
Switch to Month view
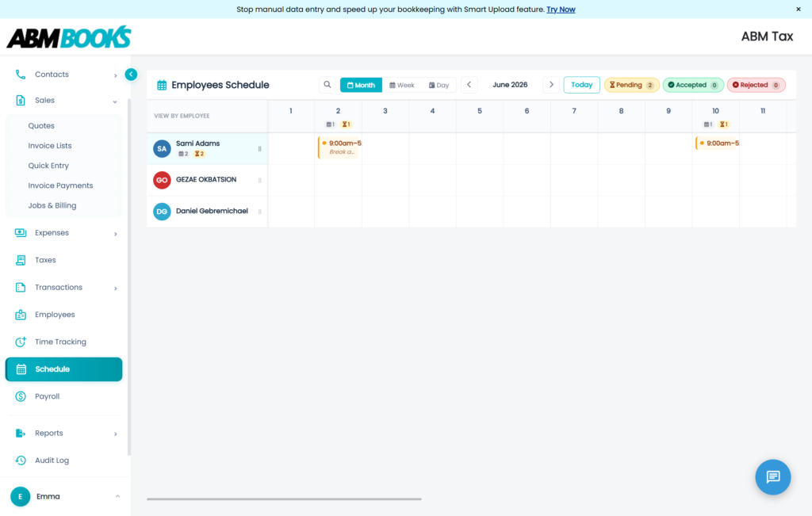[361, 85]
